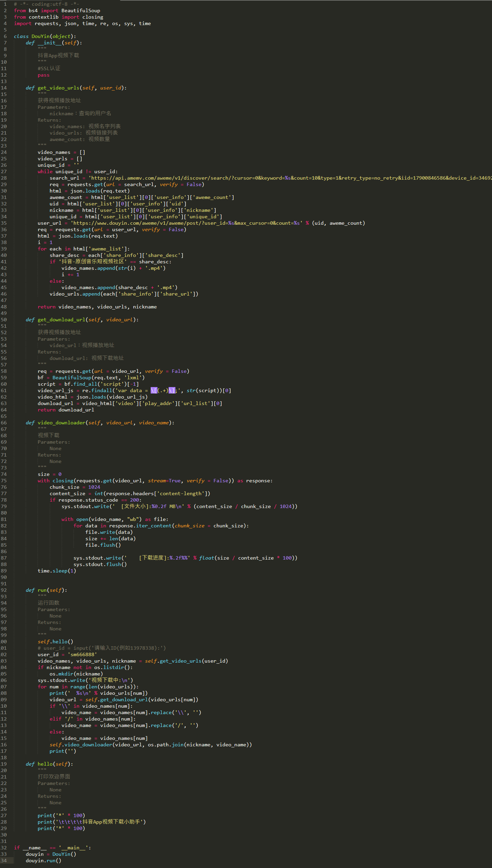Click 'return download_url' statement
Screen dimensions: 492x868
click(x=66, y=410)
